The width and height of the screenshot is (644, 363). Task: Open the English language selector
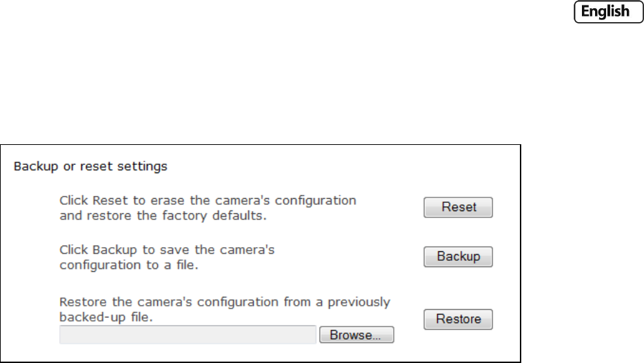pyautogui.click(x=604, y=31)
